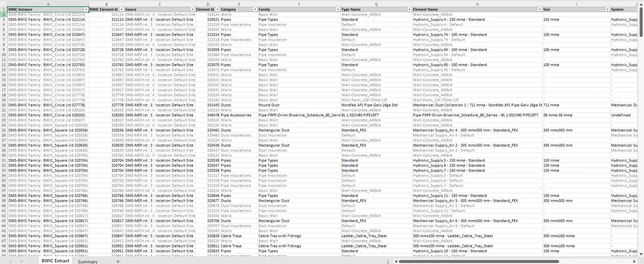Click the next sheet navigation arrow
The width and height of the screenshot is (644, 264).
(21, 261)
